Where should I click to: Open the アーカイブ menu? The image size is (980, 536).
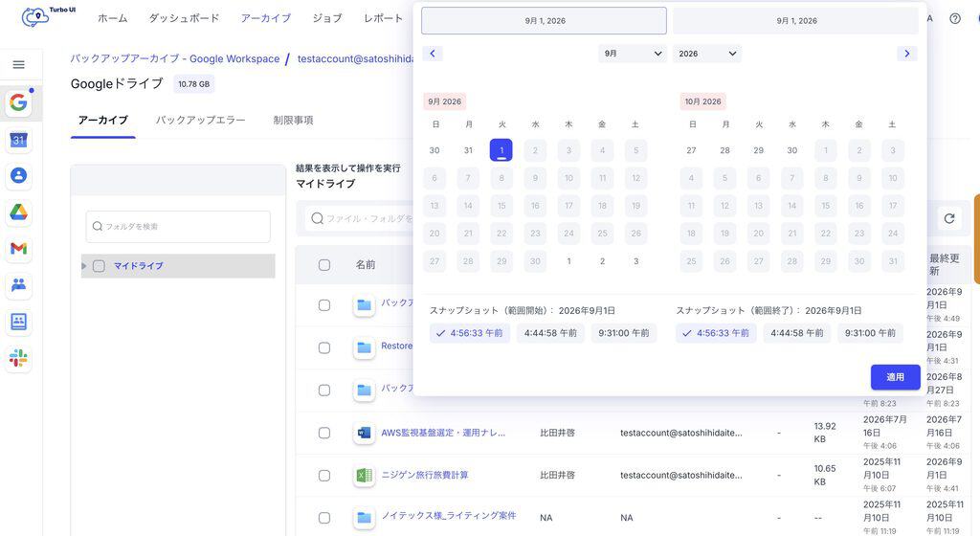pos(266,18)
